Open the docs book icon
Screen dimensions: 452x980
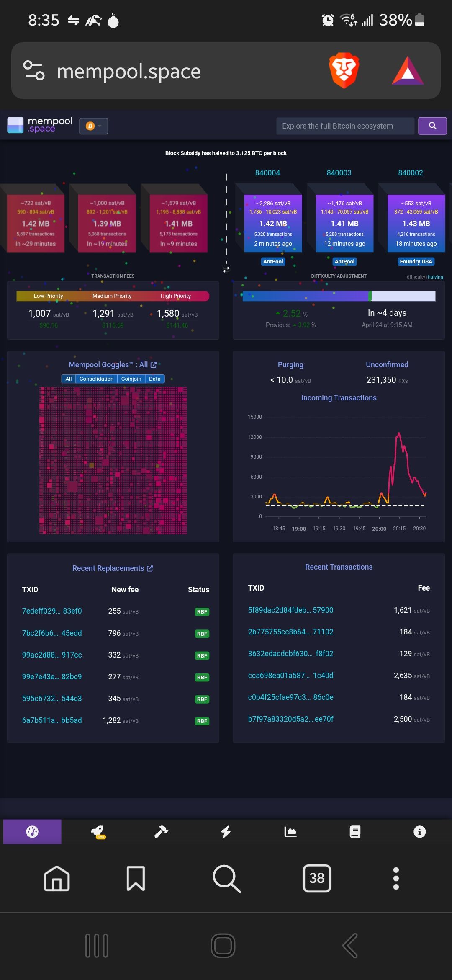(x=355, y=832)
